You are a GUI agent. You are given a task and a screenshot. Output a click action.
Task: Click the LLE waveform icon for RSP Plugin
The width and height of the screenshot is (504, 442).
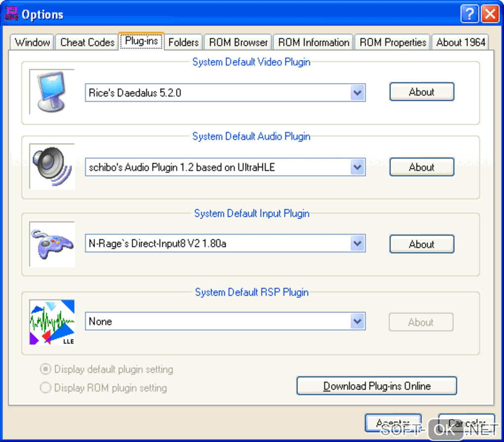pos(52,322)
